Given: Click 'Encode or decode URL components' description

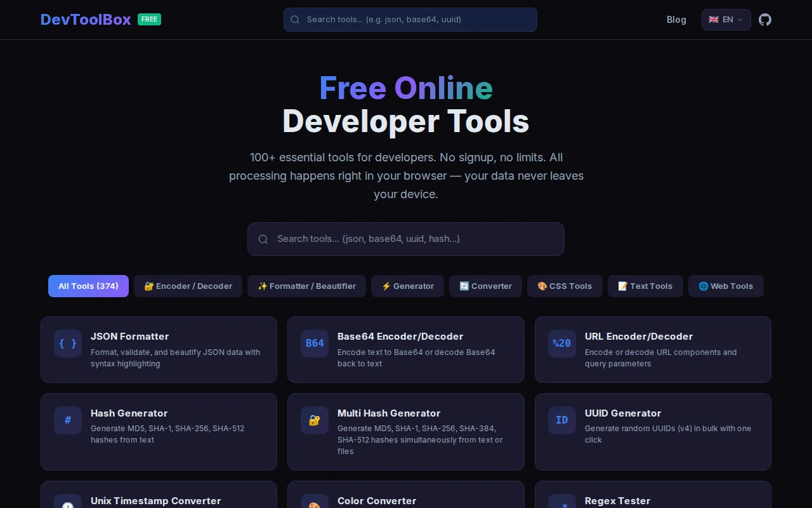Looking at the screenshot, I should pos(661,358).
